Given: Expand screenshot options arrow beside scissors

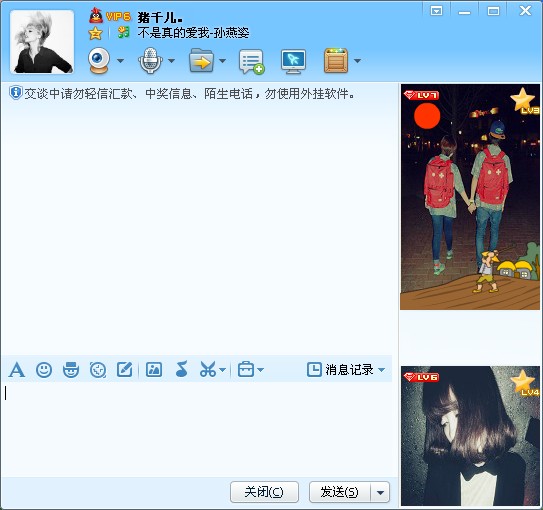Looking at the screenshot, I should (x=222, y=370).
